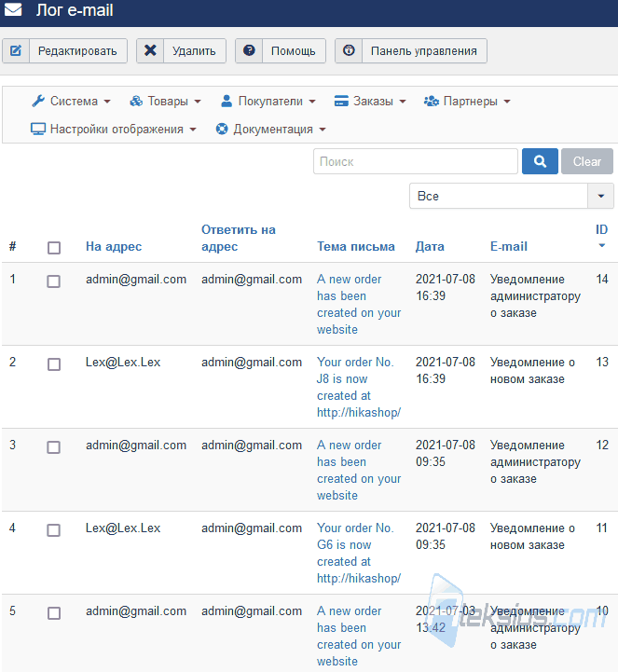Viewport: 618px width, 672px height.
Task: Toggle the select-all checkbox in table header
Action: [54, 248]
